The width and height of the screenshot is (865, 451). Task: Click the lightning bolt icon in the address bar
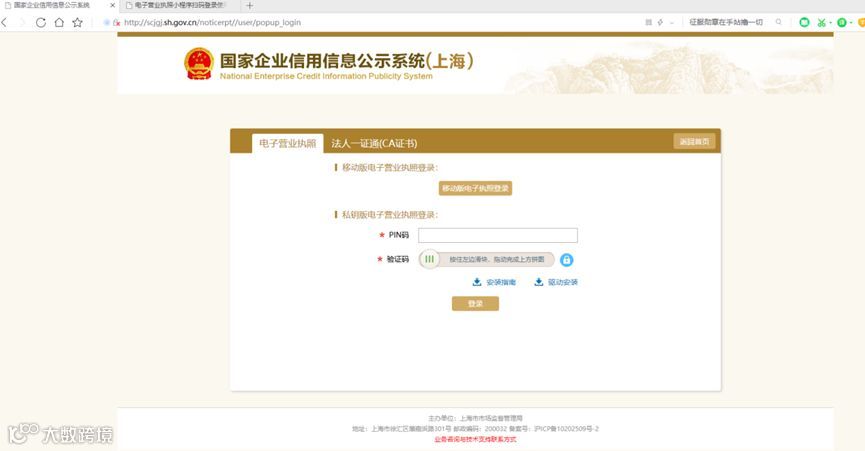[x=660, y=23]
